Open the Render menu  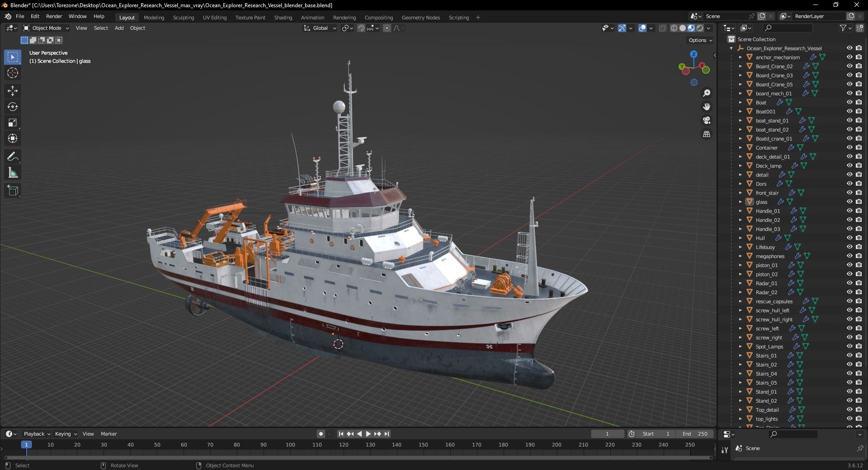[x=54, y=16]
